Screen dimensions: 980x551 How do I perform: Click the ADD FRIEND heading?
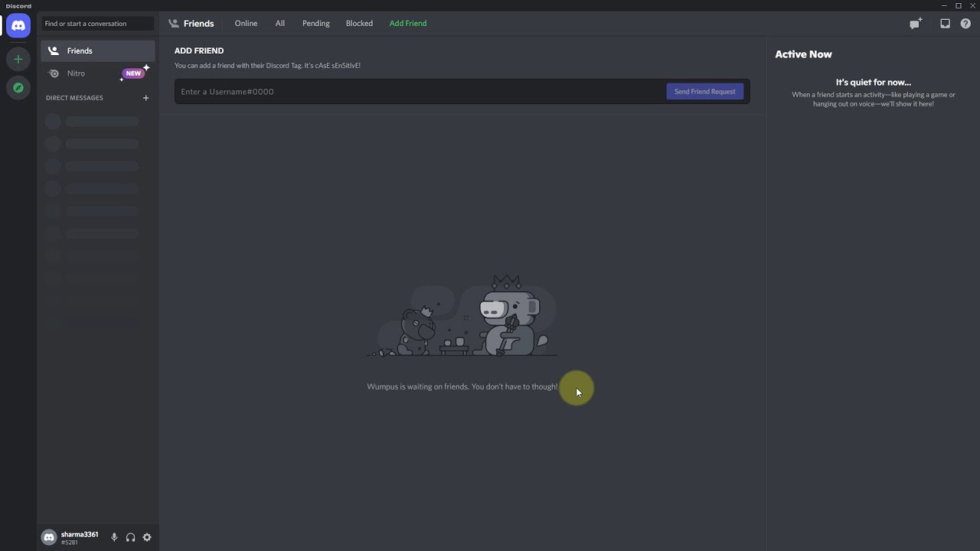click(x=199, y=51)
